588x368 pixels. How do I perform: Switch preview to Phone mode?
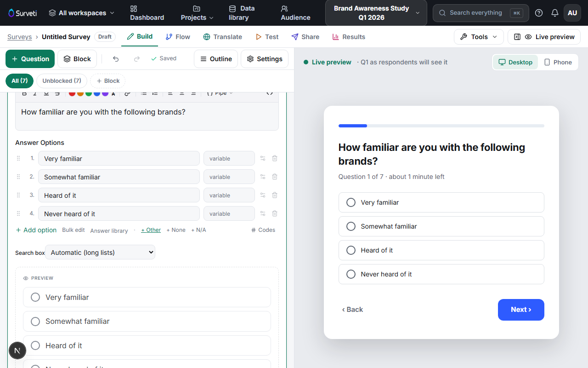558,62
